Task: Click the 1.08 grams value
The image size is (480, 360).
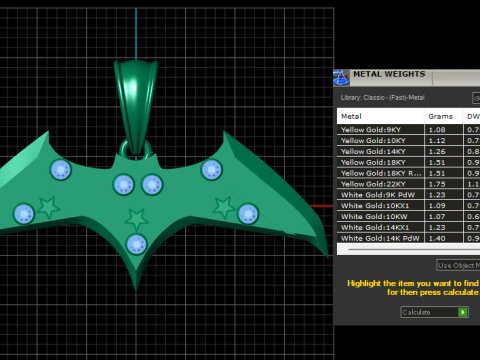Action: 437,130
